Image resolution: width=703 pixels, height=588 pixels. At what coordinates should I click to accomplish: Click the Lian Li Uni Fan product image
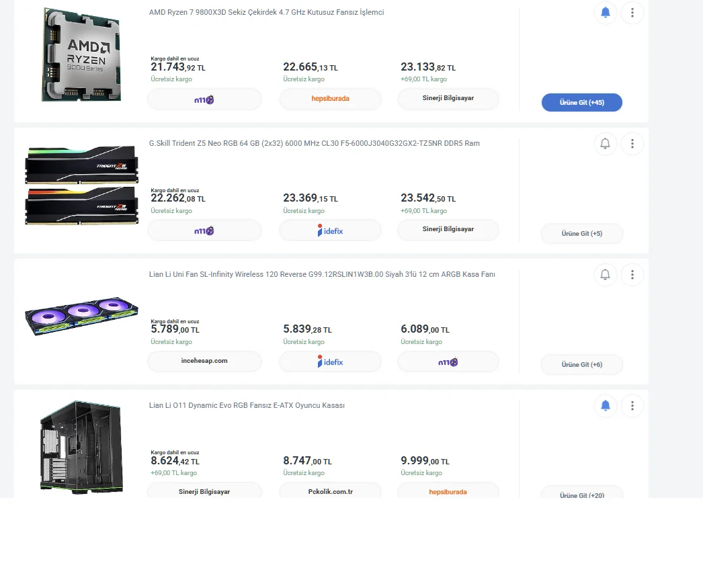click(x=81, y=317)
